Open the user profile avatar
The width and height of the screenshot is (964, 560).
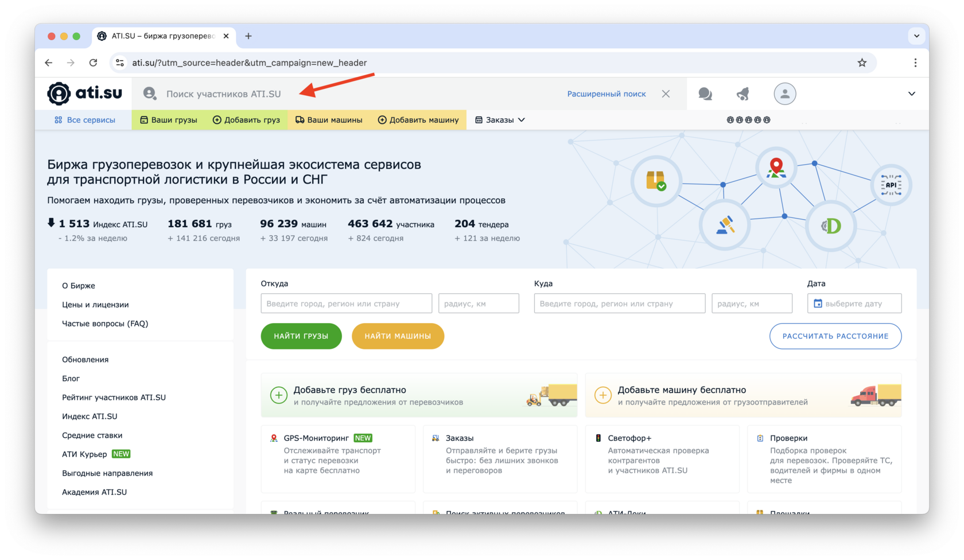[784, 94]
